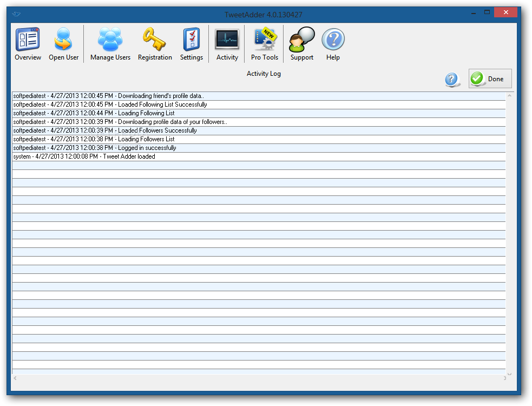532x406 pixels.
Task: Open the Support chat icon
Action: click(x=301, y=44)
